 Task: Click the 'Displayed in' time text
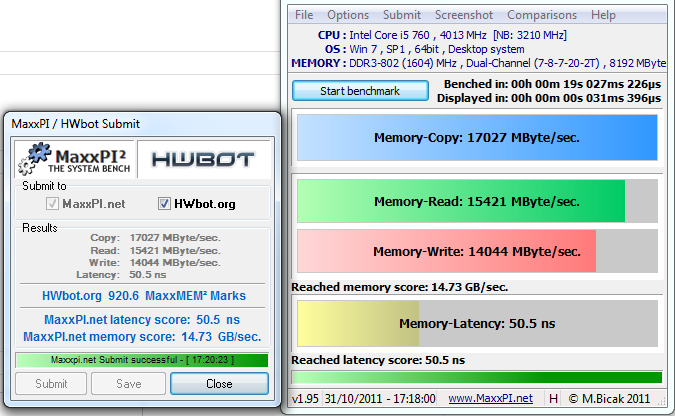[x=549, y=98]
